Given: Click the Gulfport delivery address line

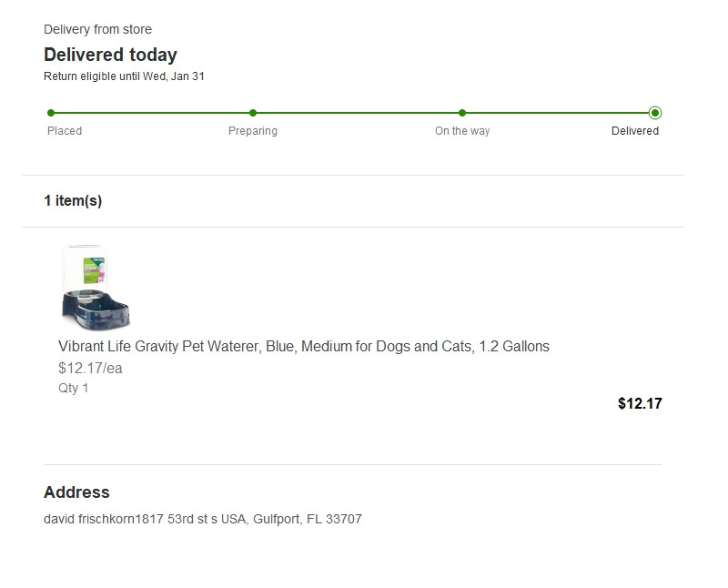Looking at the screenshot, I should click(203, 520).
